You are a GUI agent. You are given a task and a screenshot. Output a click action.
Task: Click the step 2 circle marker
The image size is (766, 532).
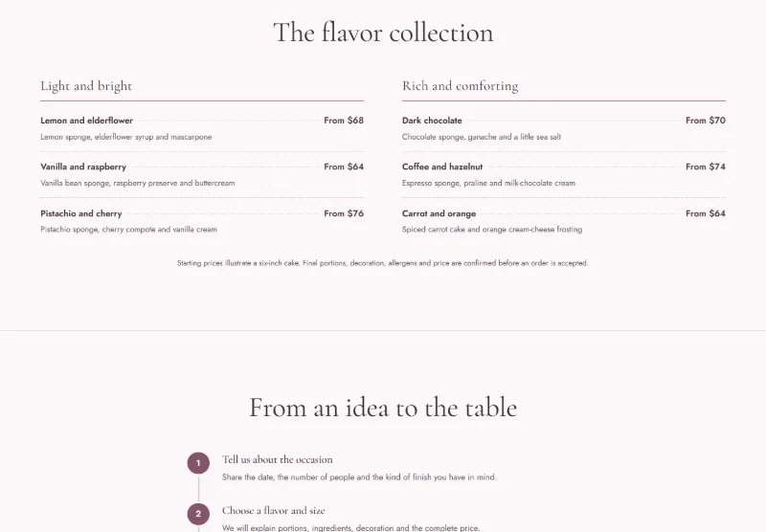tap(198, 514)
